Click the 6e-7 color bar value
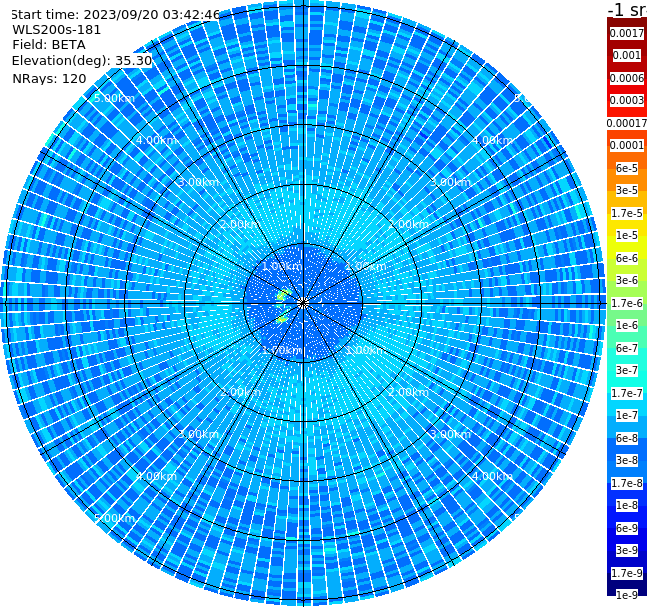The height and width of the screenshot is (607, 647). pos(627,348)
